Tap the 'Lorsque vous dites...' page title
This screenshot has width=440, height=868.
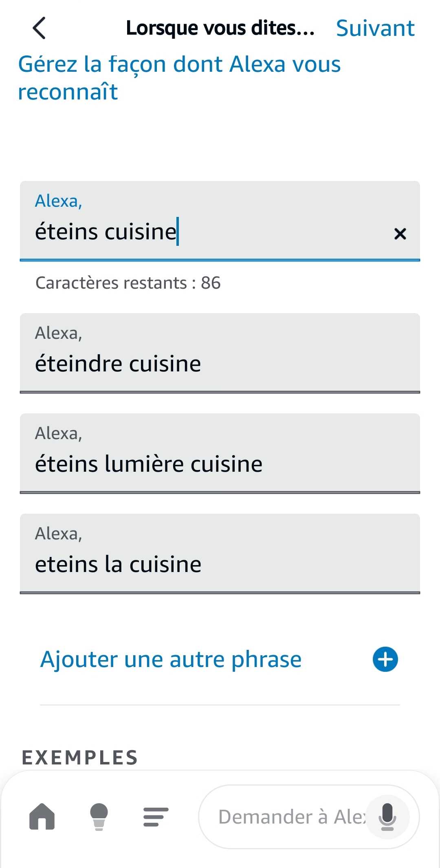(x=220, y=28)
